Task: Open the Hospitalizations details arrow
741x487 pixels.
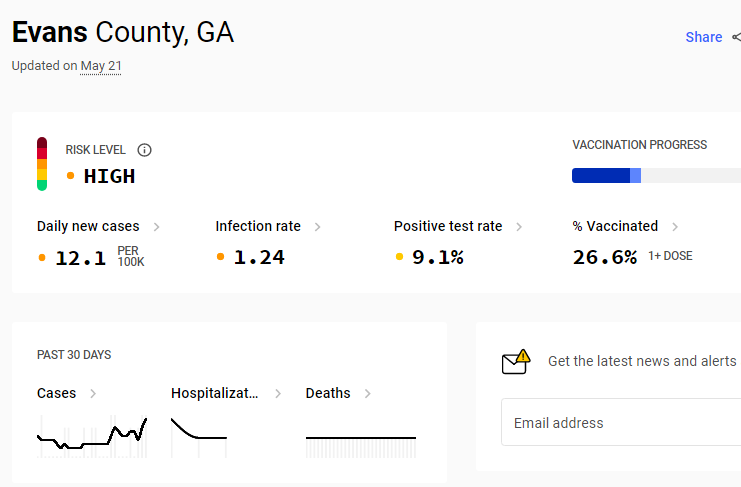Action: tap(278, 393)
